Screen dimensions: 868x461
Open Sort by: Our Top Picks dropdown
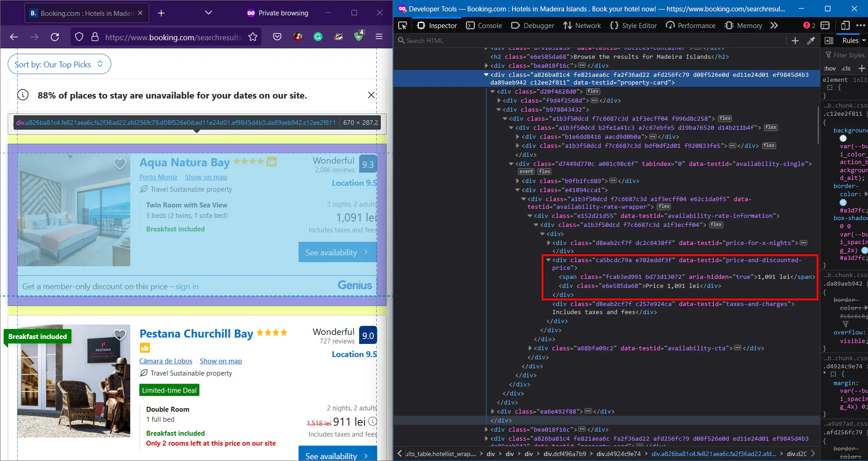[x=59, y=64]
